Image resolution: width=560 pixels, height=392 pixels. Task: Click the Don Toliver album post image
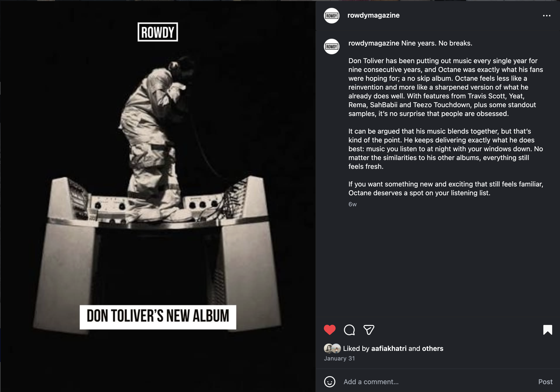click(x=158, y=196)
